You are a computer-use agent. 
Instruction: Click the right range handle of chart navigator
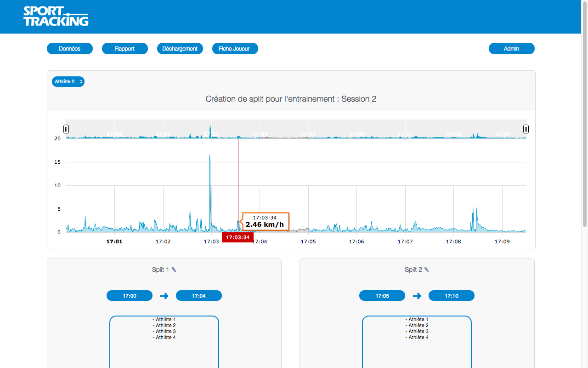[x=526, y=129]
